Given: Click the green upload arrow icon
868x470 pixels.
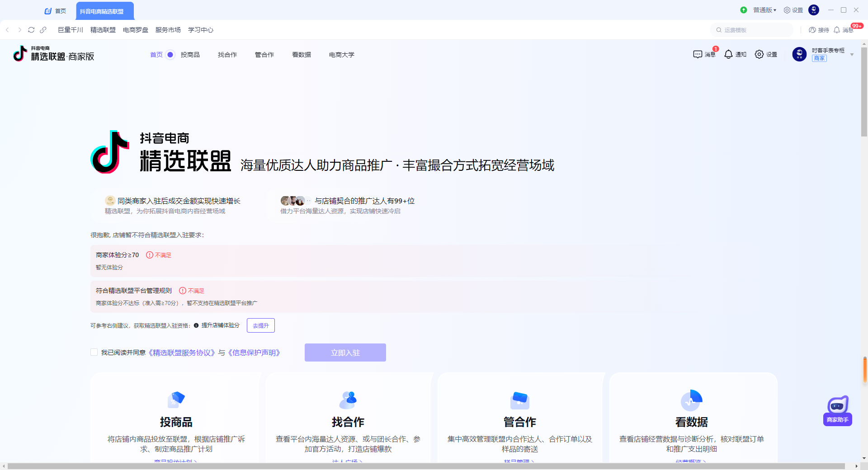Looking at the screenshot, I should pos(744,10).
